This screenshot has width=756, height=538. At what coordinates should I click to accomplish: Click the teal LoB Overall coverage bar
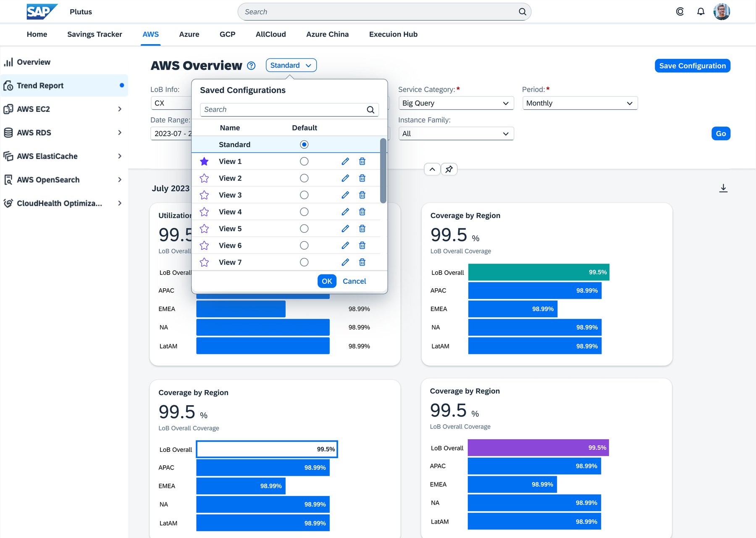538,272
